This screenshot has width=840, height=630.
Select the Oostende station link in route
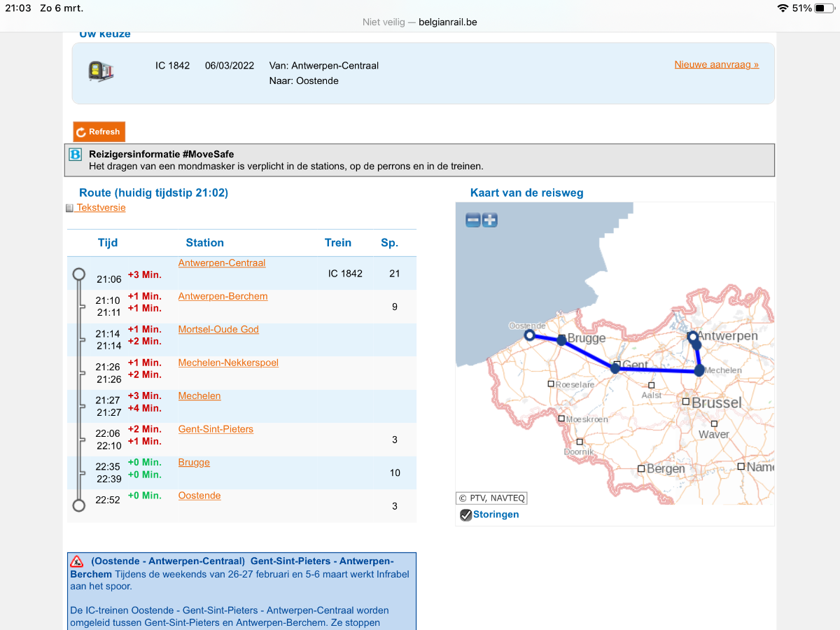pos(199,496)
